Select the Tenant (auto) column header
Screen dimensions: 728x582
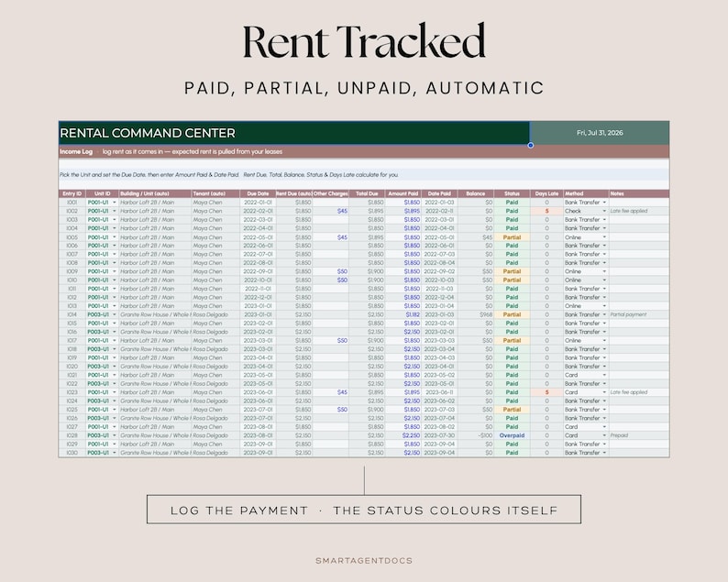click(x=215, y=193)
